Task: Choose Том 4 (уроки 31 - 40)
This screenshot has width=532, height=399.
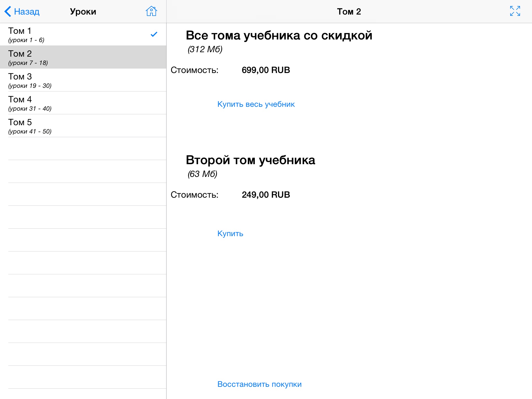Action: click(x=83, y=103)
